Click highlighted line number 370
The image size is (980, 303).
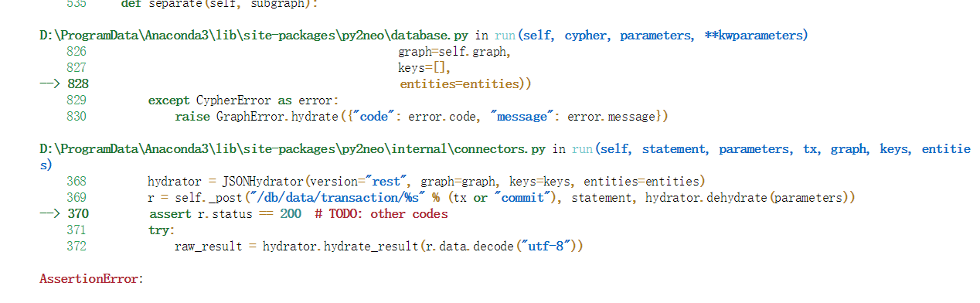click(x=78, y=214)
